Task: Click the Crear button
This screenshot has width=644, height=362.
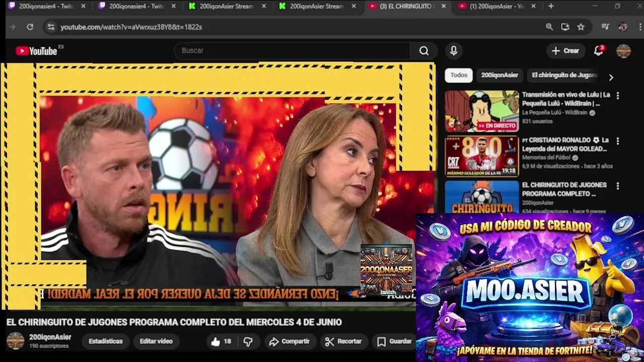Action: pos(566,51)
